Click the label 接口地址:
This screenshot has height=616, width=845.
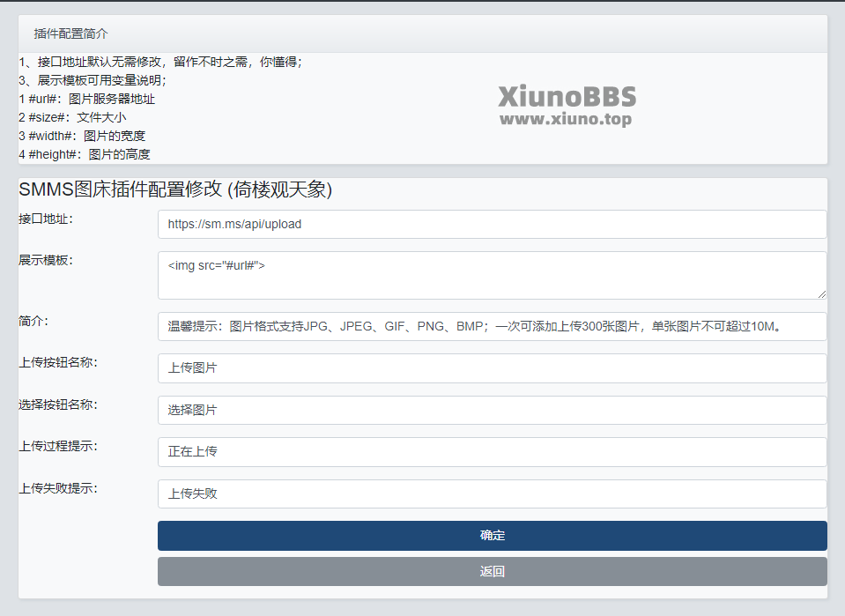coord(45,219)
